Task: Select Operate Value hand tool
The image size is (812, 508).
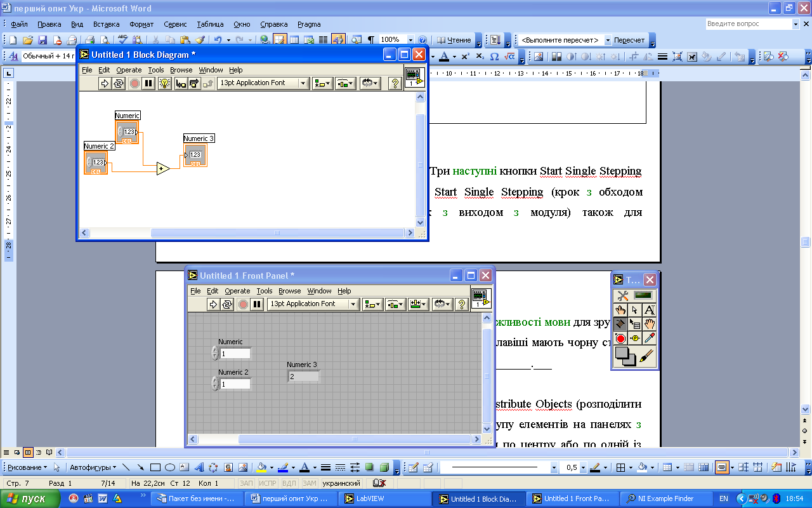Action: click(x=620, y=310)
